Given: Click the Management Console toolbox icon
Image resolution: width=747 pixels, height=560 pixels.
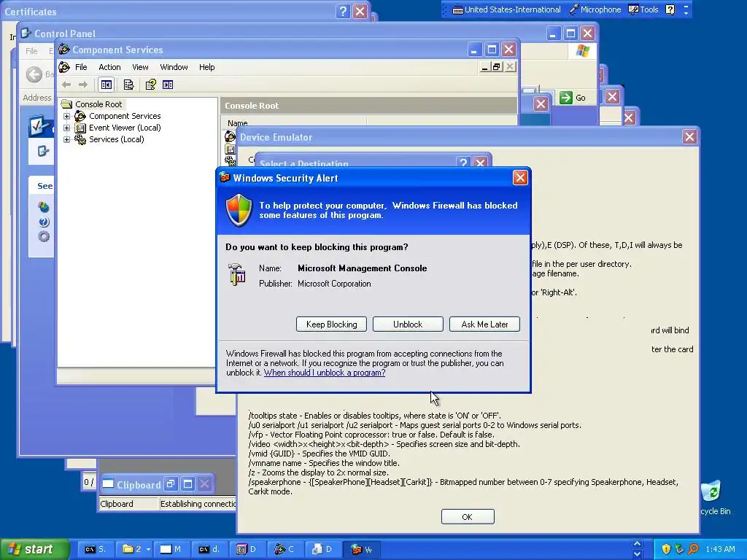Looking at the screenshot, I should coord(237,274).
